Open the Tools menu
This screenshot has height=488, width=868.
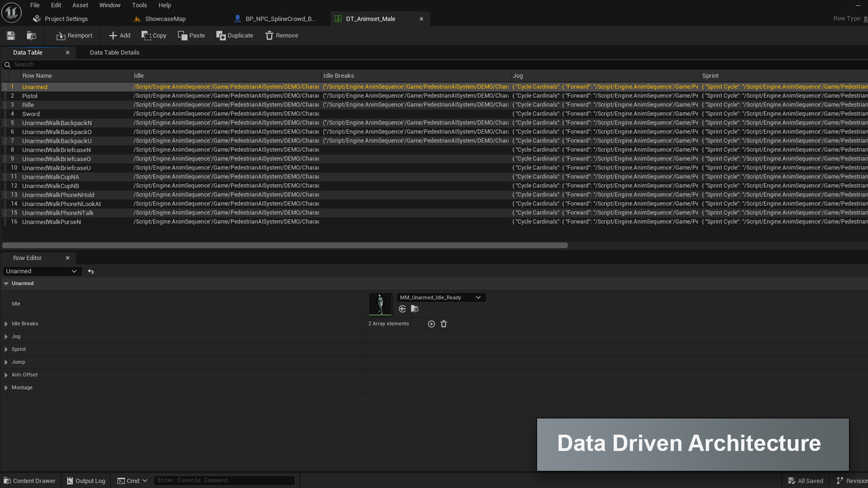[x=139, y=5]
